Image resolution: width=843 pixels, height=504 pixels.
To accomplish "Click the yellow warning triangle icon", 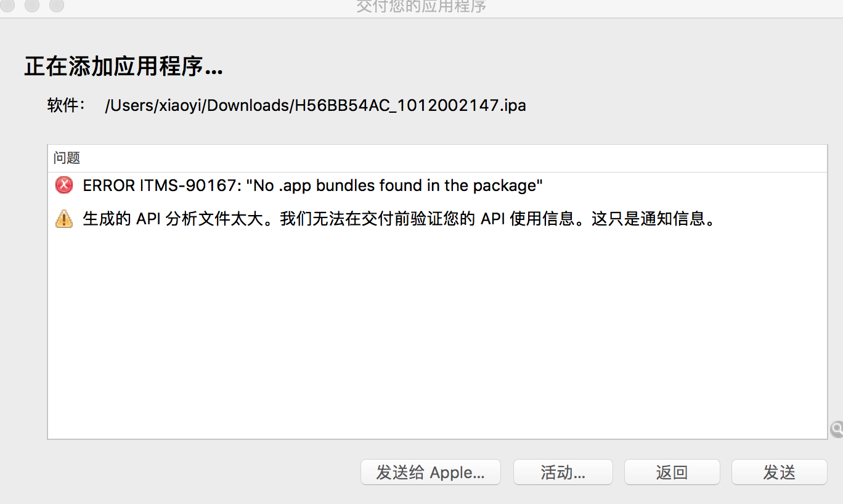I will [x=63, y=219].
